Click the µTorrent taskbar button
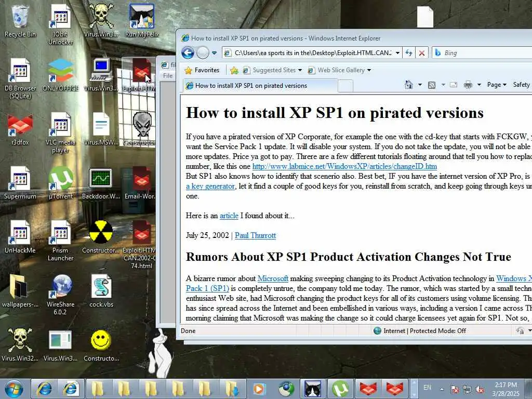532x399 pixels. [341, 389]
